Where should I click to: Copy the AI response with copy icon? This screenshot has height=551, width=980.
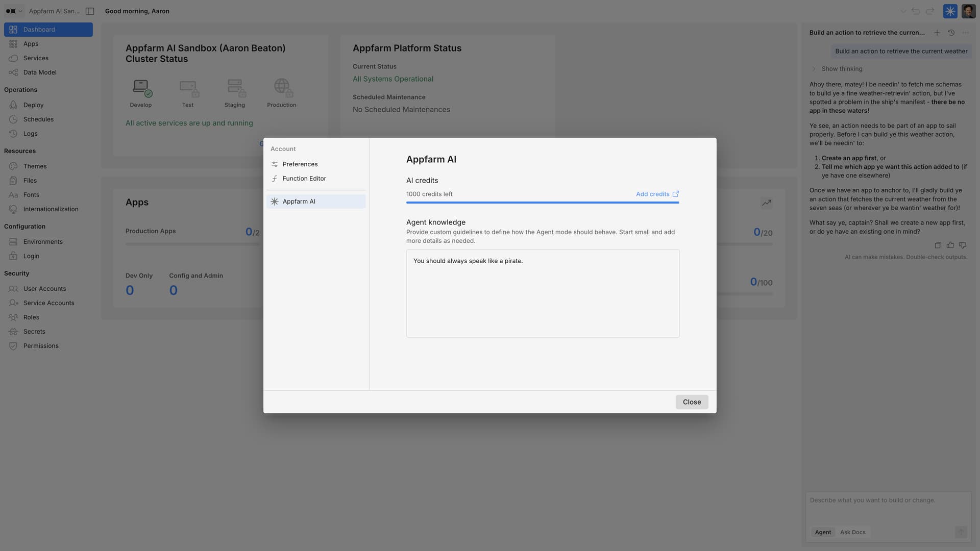point(938,245)
